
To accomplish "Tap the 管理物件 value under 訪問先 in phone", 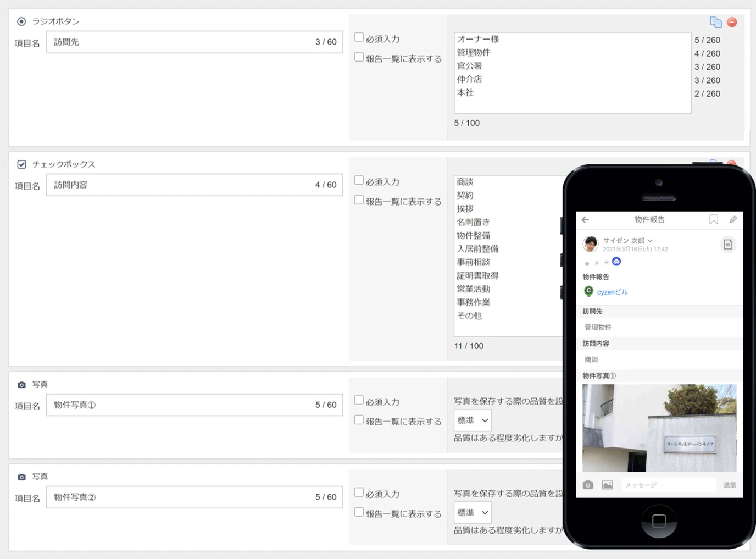I will pos(598,327).
